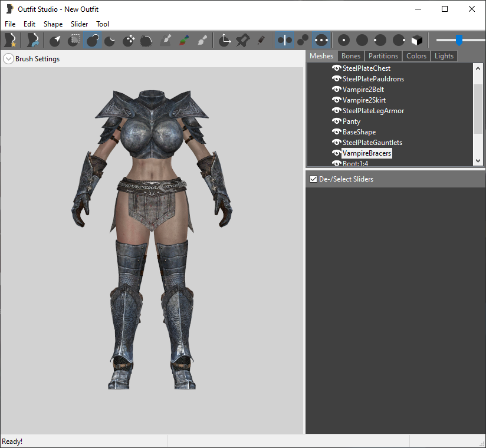Select the Mask brush tool

tap(74, 40)
